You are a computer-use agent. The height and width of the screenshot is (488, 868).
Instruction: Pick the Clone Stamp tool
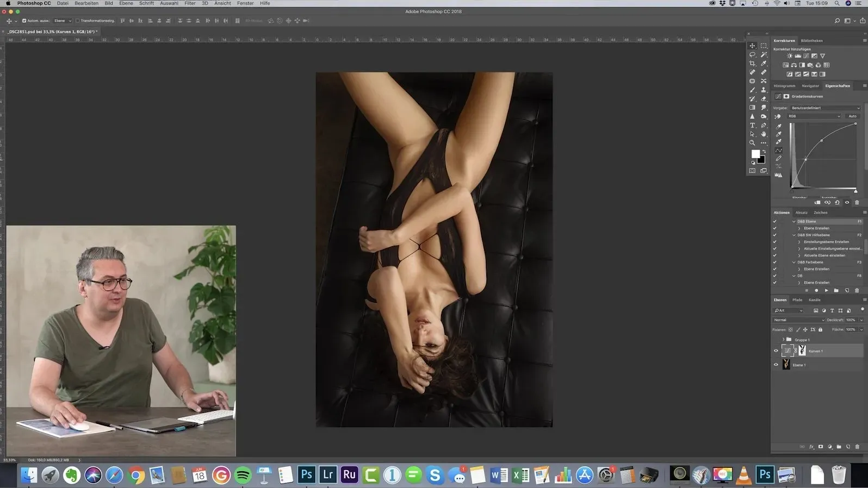pos(764,90)
